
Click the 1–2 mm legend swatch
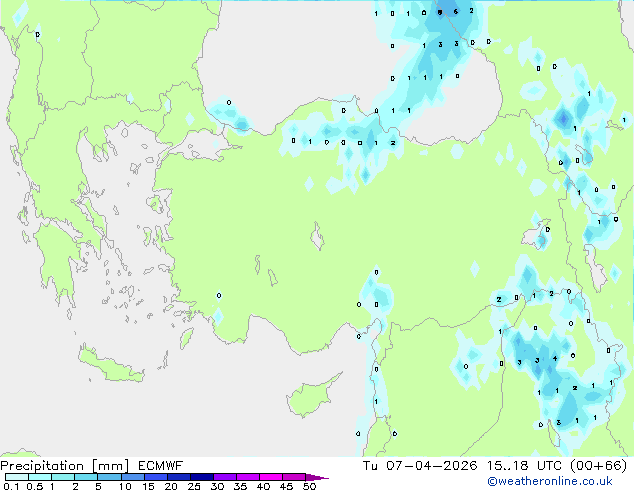pyautogui.click(x=63, y=477)
